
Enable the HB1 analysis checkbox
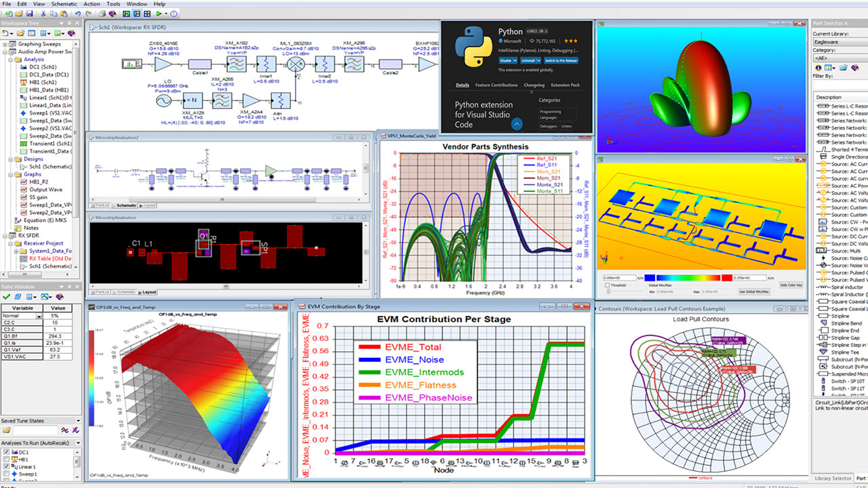coord(7,460)
